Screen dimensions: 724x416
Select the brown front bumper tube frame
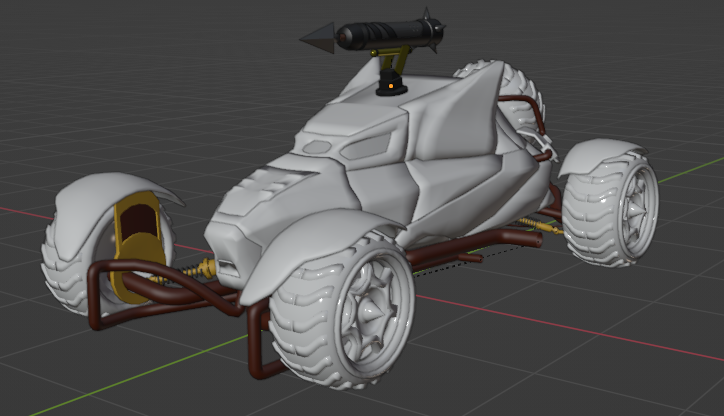tap(162, 293)
